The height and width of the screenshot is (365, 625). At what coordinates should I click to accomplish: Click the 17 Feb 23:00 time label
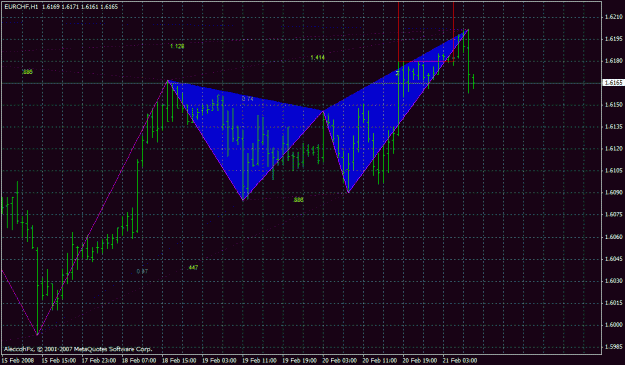tap(98, 361)
